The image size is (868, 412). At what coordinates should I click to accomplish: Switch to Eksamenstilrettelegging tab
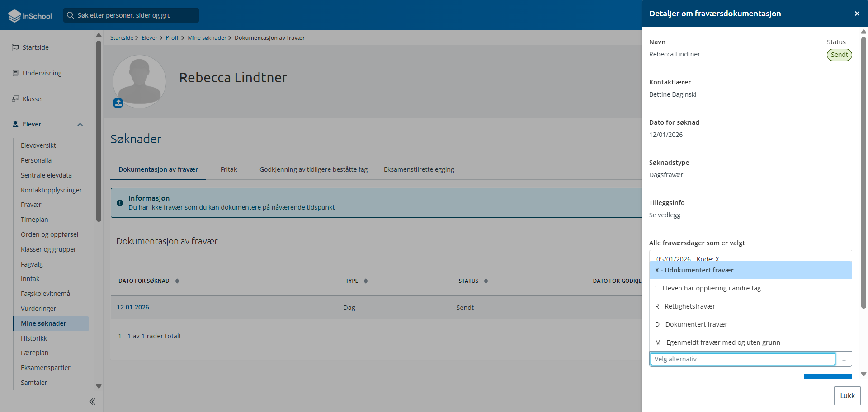419,169
